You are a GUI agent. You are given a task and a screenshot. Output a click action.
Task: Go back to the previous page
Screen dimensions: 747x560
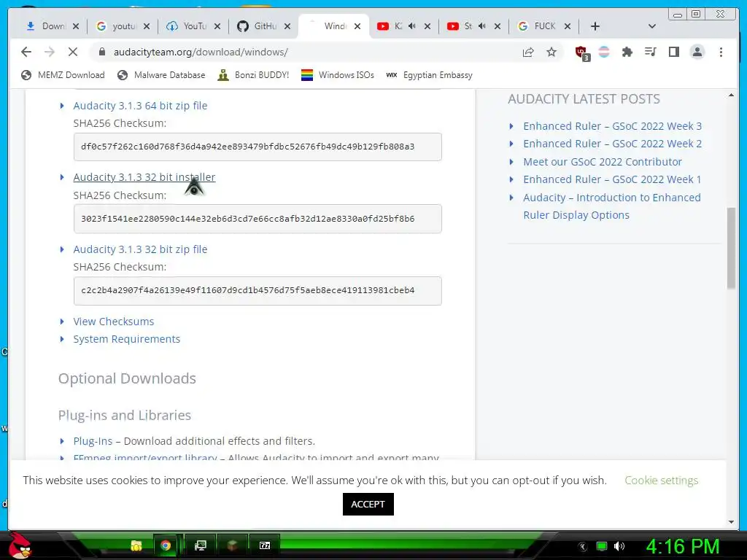26,52
